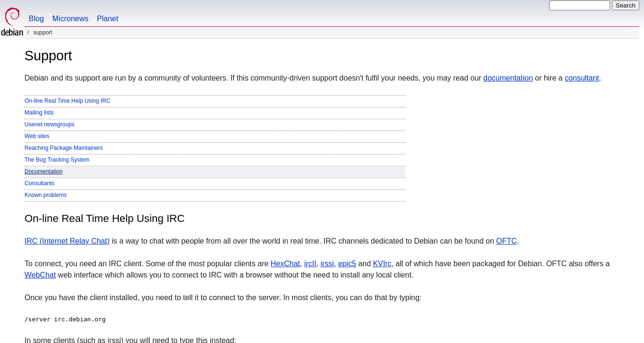Jump to Reaching Package Maintainers section
The width and height of the screenshot is (644, 343).
64,148
